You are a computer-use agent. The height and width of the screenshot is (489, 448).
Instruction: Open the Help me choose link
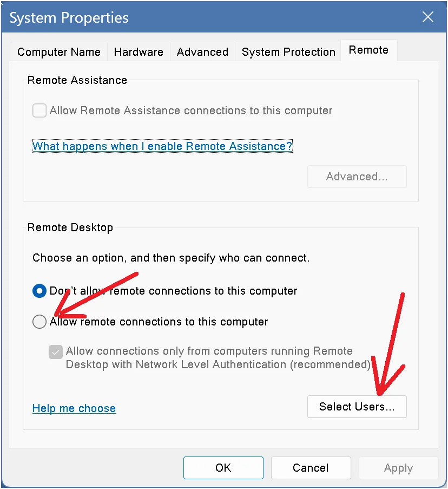(74, 408)
